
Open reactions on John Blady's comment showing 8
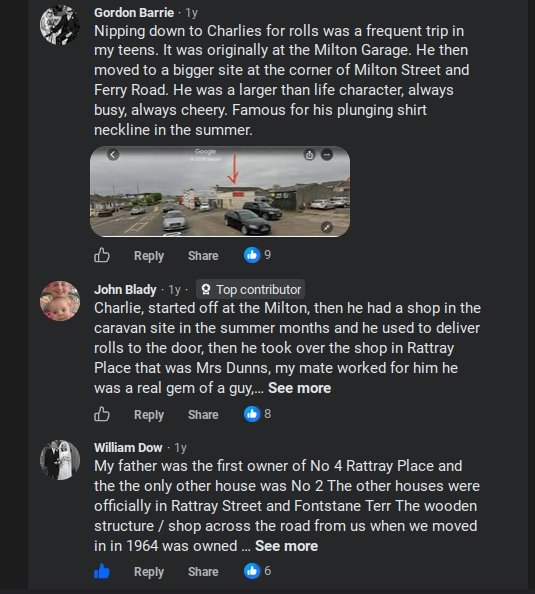[257, 414]
